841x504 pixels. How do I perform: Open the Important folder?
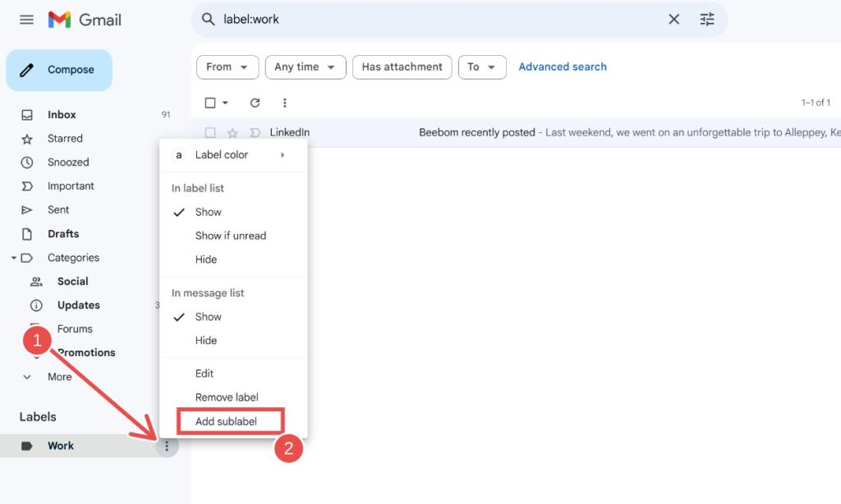coord(71,186)
